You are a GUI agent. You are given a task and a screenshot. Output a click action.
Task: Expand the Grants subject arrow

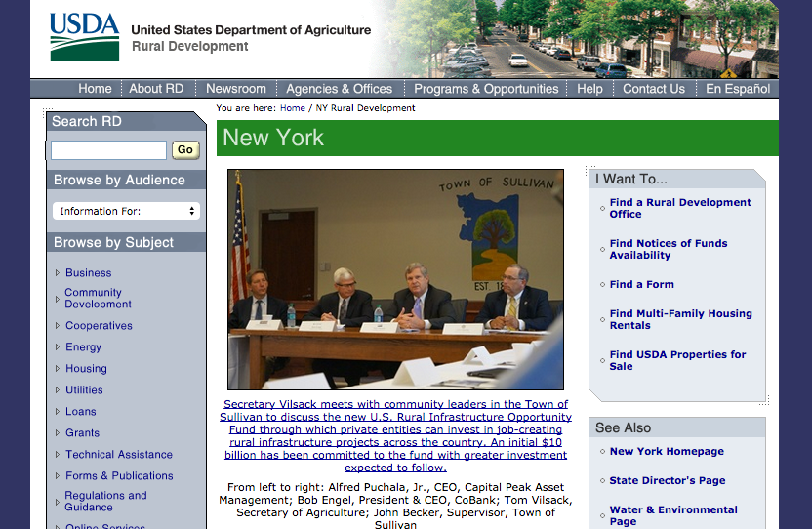[58, 432]
